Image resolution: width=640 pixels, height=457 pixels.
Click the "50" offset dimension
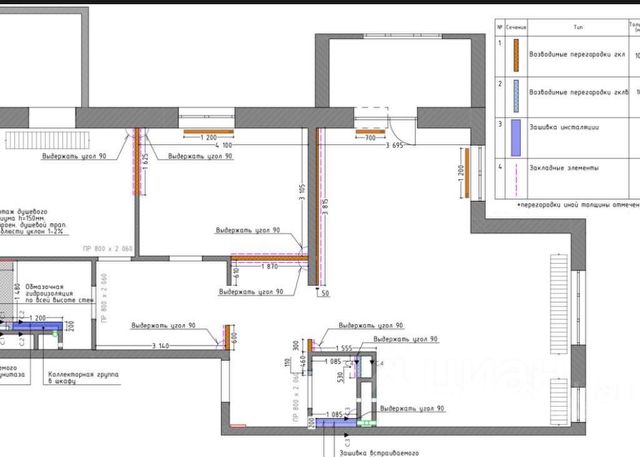point(325,293)
